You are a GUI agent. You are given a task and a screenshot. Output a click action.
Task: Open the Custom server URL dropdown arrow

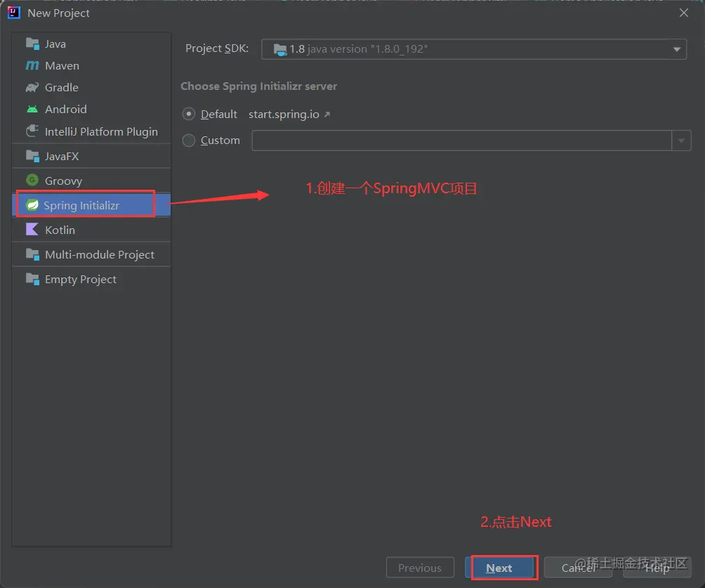pyautogui.click(x=682, y=141)
